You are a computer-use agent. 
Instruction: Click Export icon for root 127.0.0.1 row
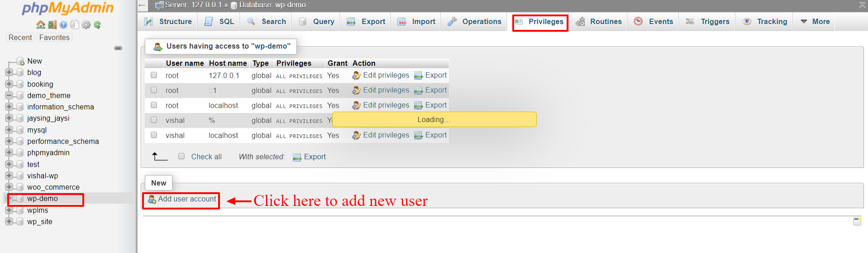click(x=419, y=76)
